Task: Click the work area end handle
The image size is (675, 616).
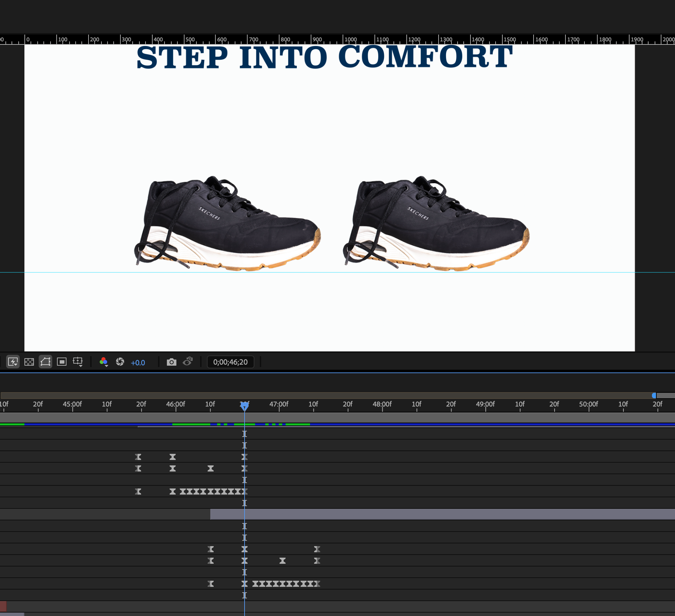Action: pos(654,395)
